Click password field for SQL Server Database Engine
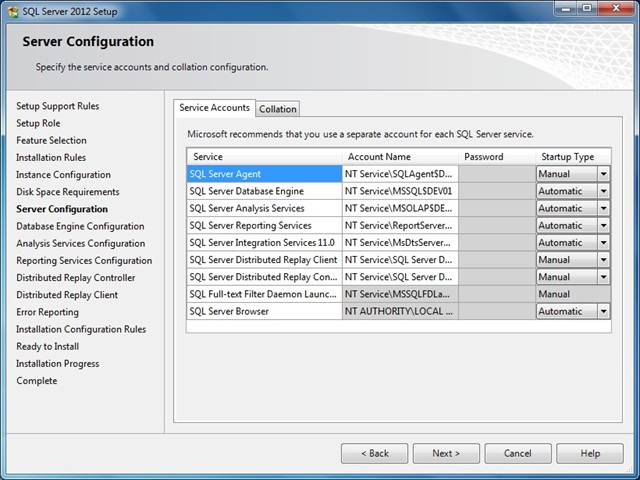640x480 pixels. (497, 191)
